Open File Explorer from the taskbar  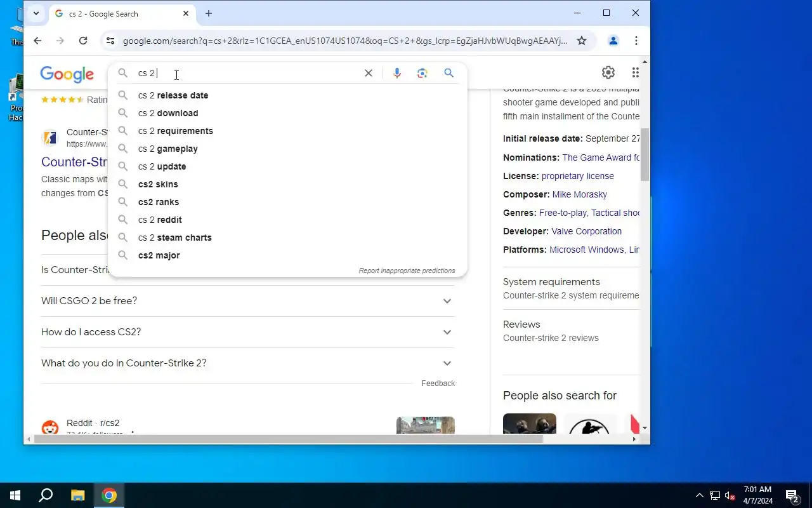click(x=77, y=495)
